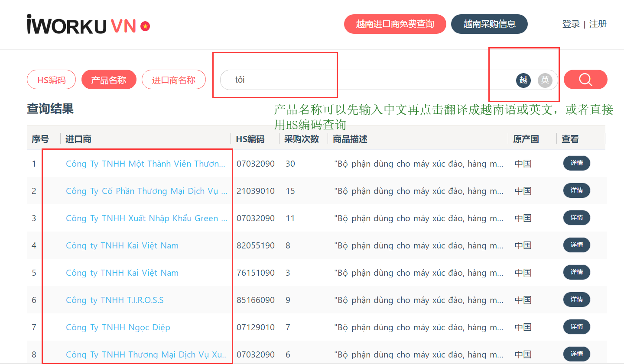Click HS code 76151090
The width and height of the screenshot is (624, 364).
click(x=256, y=273)
